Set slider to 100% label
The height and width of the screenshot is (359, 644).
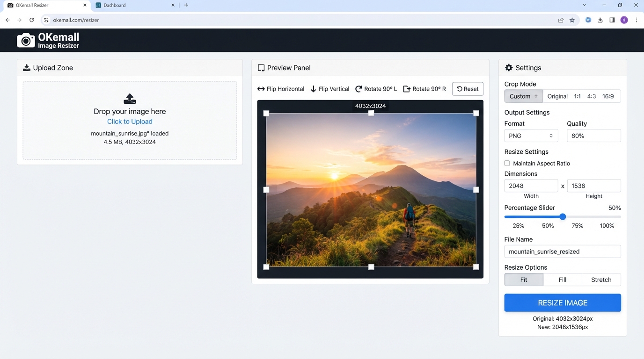[x=607, y=226]
